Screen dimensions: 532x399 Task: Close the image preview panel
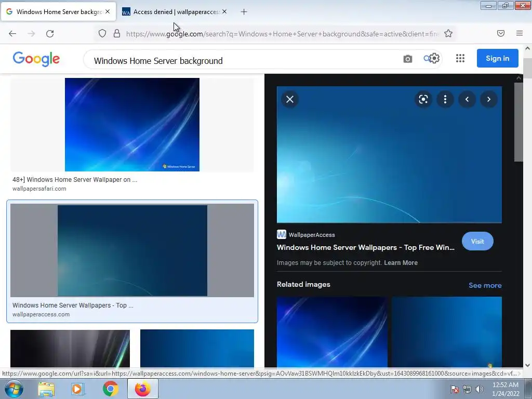pos(290,99)
